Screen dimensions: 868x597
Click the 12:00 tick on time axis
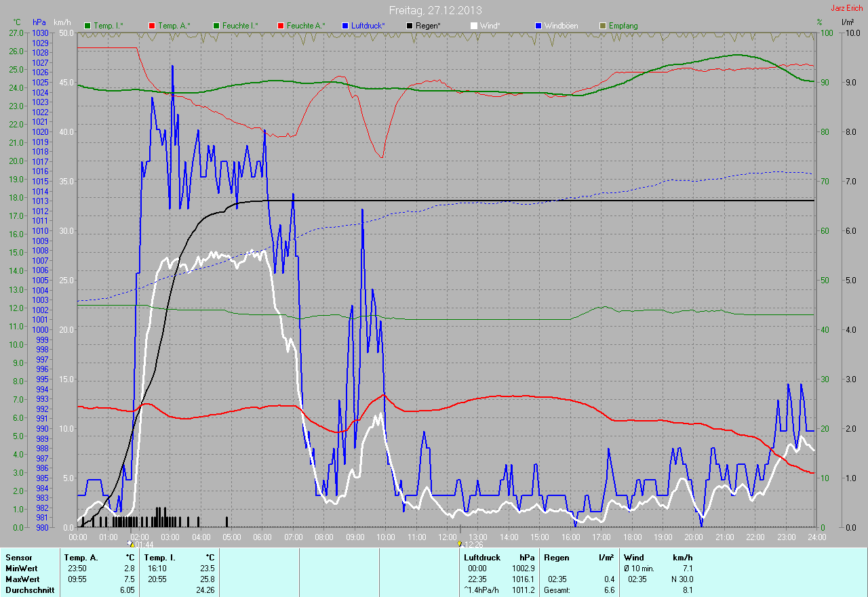pos(448,537)
